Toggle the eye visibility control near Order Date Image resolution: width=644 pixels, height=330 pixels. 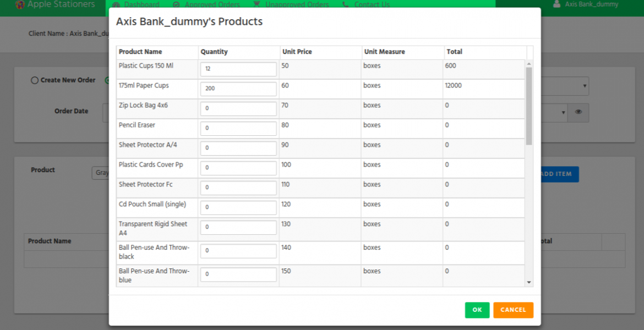[x=578, y=113]
